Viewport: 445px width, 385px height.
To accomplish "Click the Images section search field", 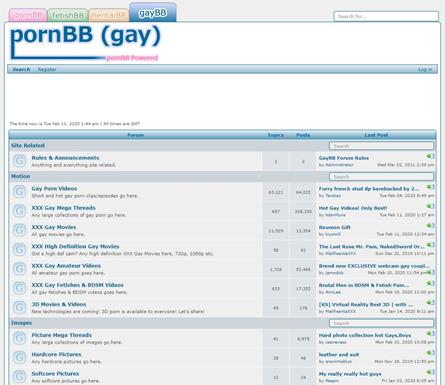I will pyautogui.click(x=381, y=323).
